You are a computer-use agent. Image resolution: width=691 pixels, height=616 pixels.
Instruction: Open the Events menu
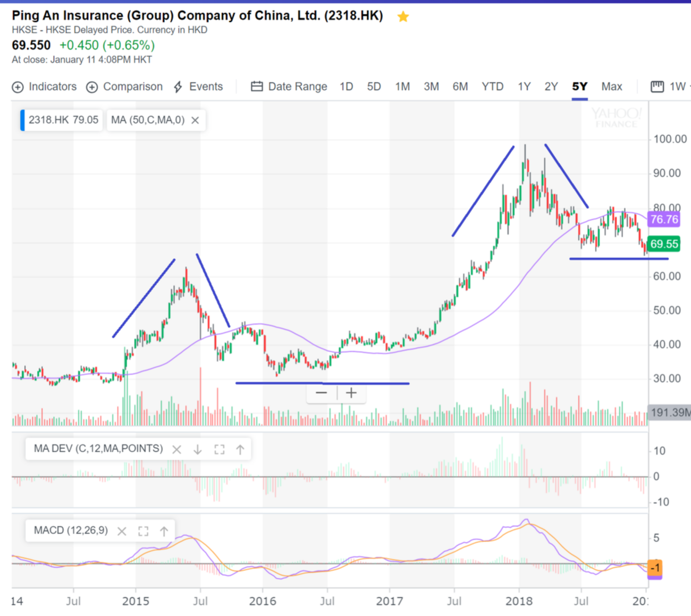click(x=198, y=87)
